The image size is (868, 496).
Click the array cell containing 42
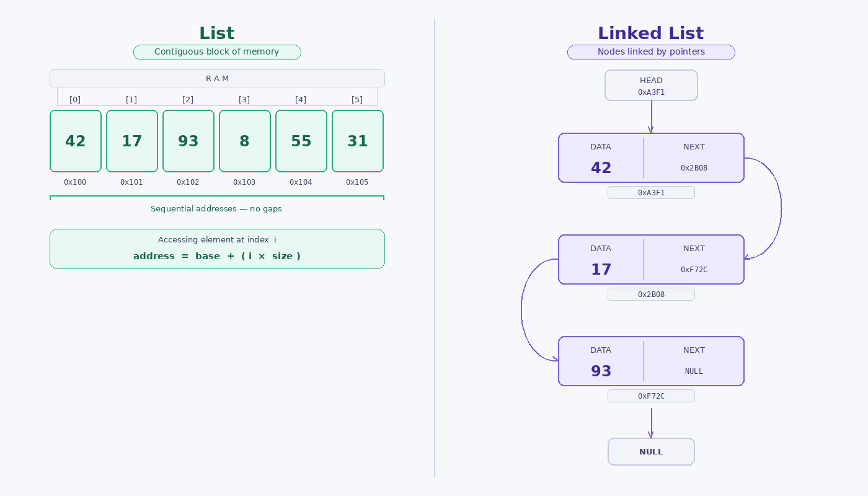76,141
